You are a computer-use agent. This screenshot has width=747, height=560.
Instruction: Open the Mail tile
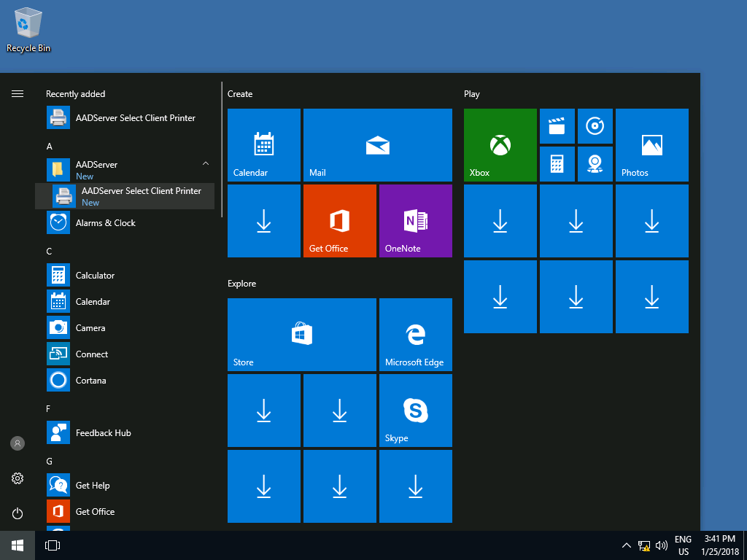377,145
